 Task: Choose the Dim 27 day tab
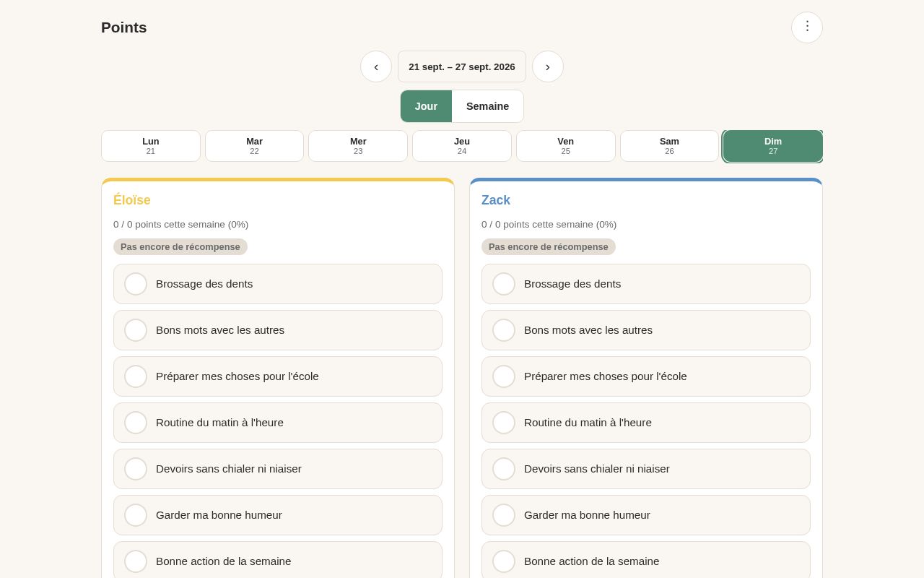coord(773,146)
